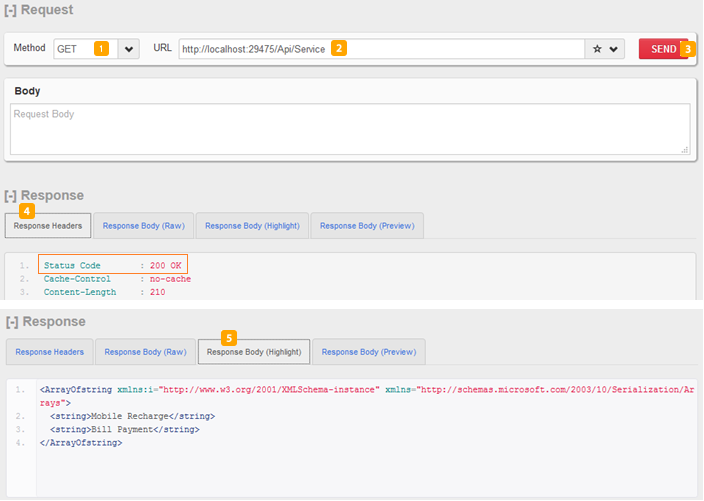This screenshot has width=704, height=501.
Task: Switch to Response Body (Preview) tab in XML panel
Action: (x=369, y=352)
